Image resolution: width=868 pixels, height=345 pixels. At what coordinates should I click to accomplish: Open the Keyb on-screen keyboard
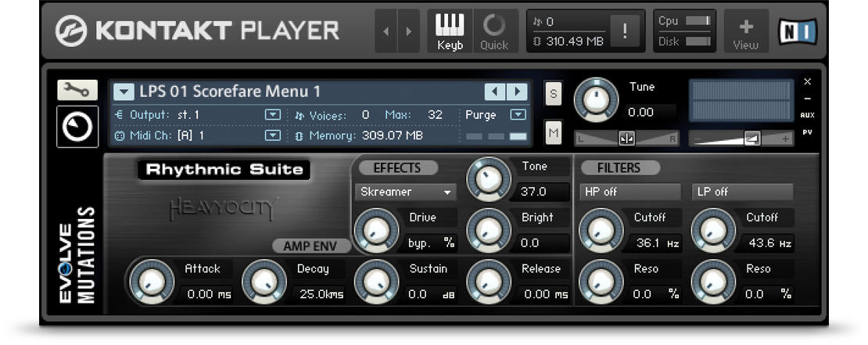(450, 32)
